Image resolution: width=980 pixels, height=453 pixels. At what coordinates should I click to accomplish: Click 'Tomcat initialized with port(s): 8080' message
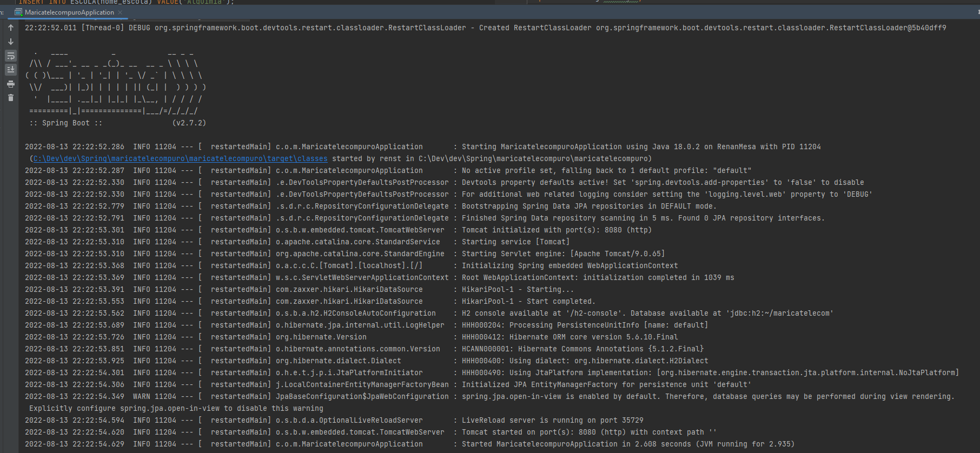pos(557,230)
